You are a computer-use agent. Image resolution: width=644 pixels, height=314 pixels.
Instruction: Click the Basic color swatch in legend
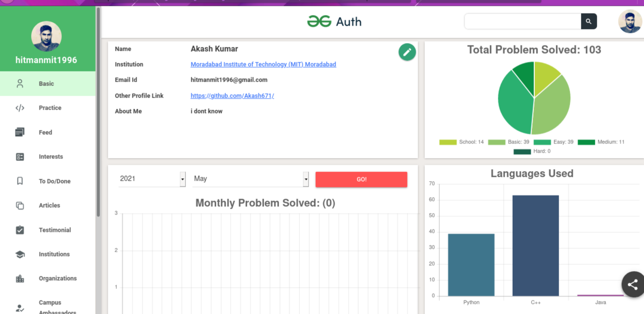pyautogui.click(x=496, y=142)
